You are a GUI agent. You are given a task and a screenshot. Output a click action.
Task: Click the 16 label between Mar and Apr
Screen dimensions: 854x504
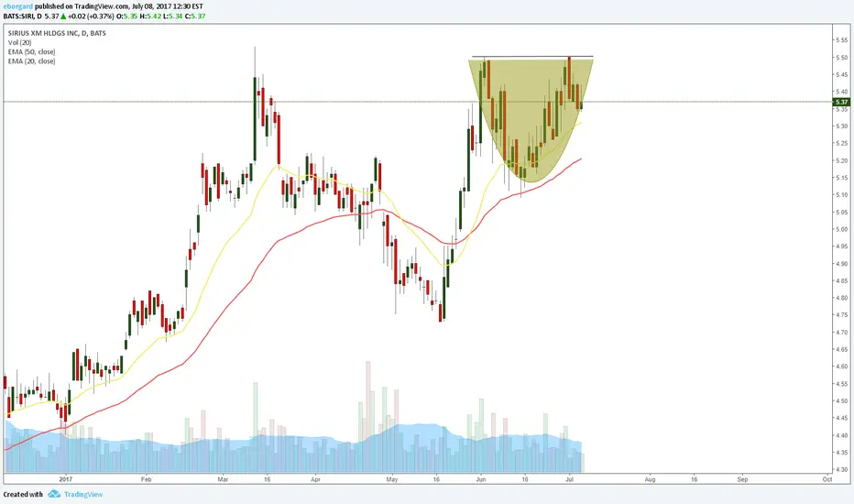[267, 479]
